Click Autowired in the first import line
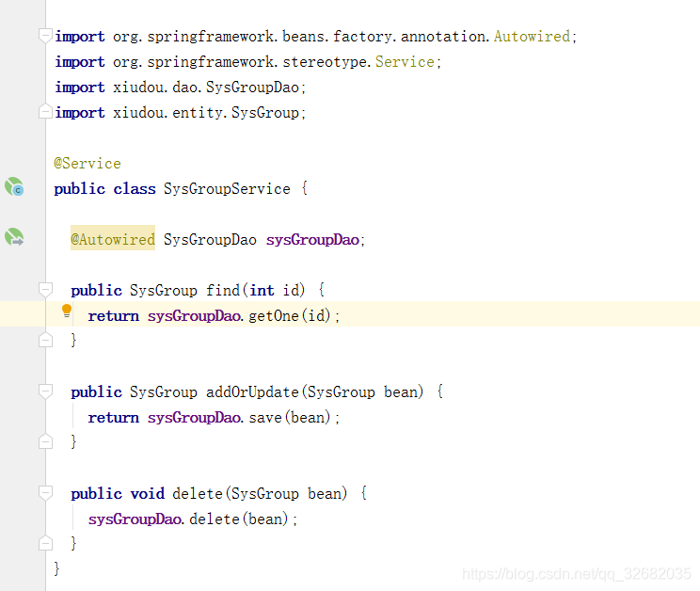Image resolution: width=700 pixels, height=591 pixels. point(533,36)
